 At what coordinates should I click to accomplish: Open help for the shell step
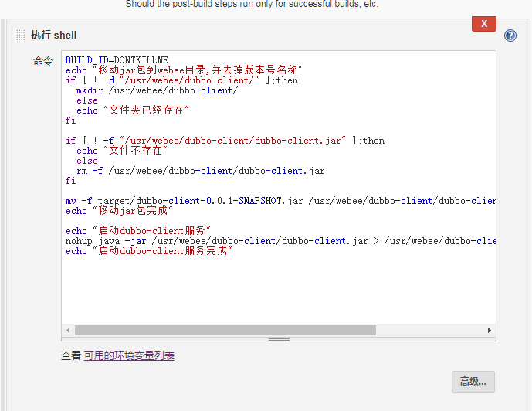coord(510,36)
